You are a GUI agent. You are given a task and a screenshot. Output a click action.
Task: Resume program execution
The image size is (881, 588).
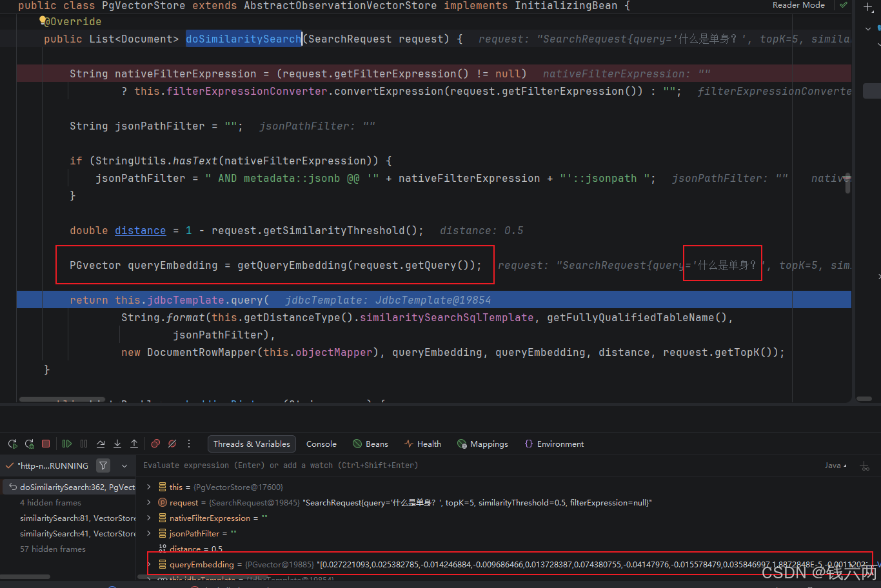click(x=67, y=444)
